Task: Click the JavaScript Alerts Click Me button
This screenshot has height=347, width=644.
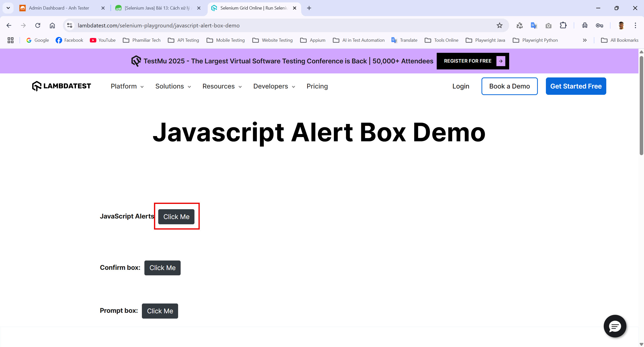Action: (x=176, y=217)
